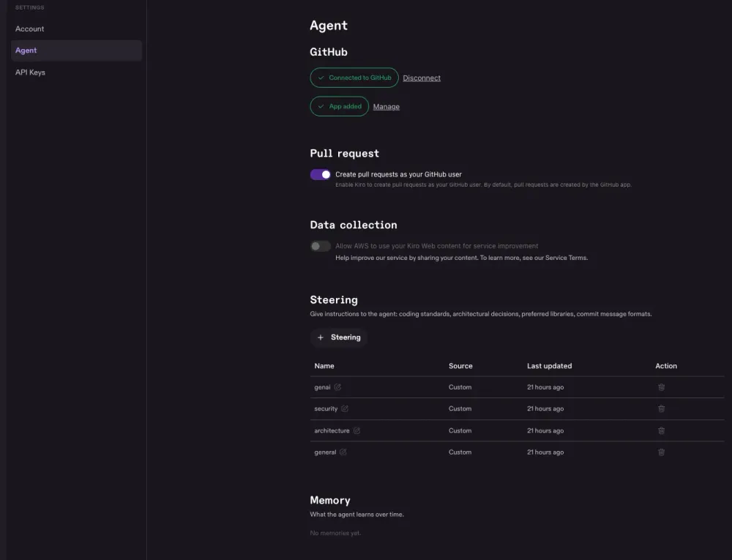Delete the security steering entry

click(x=661, y=408)
